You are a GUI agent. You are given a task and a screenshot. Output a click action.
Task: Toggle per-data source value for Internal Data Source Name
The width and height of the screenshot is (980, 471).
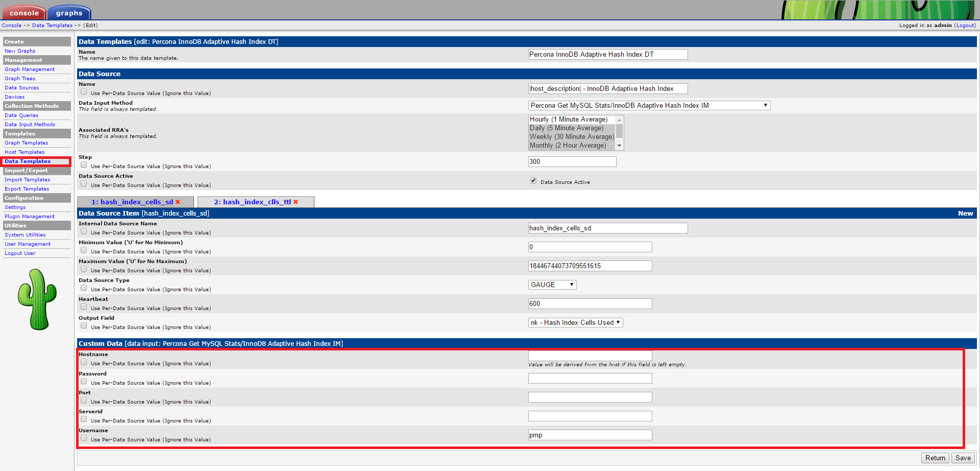coord(84,231)
